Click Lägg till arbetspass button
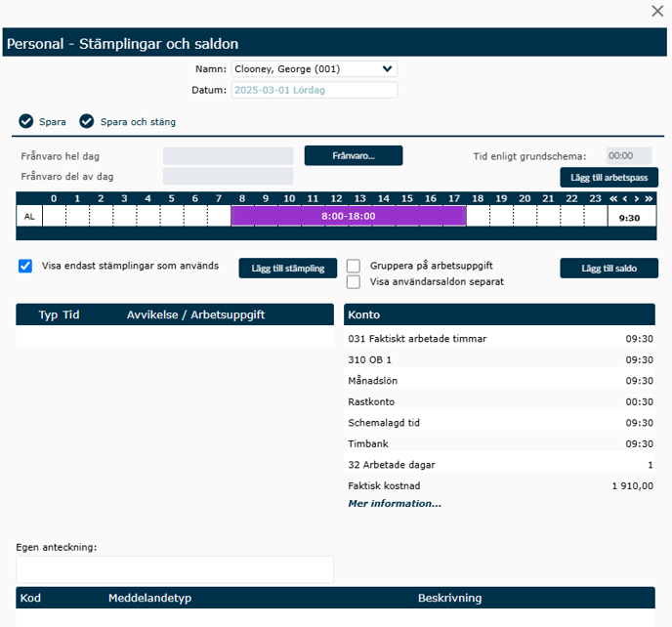The height and width of the screenshot is (627, 672). (609, 177)
